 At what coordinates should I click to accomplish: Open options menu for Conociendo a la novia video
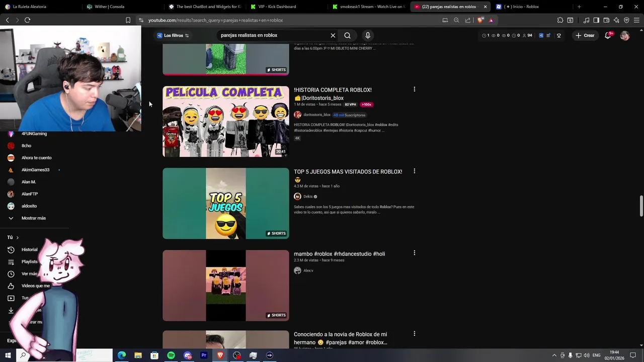point(414,334)
